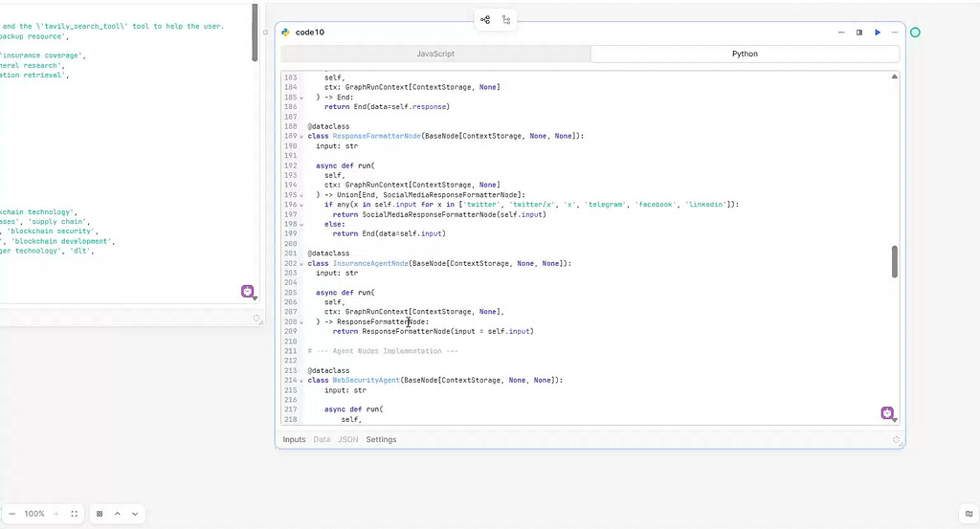The width and height of the screenshot is (980, 529).
Task: Collapse the fold at line 208
Action: coord(301,322)
